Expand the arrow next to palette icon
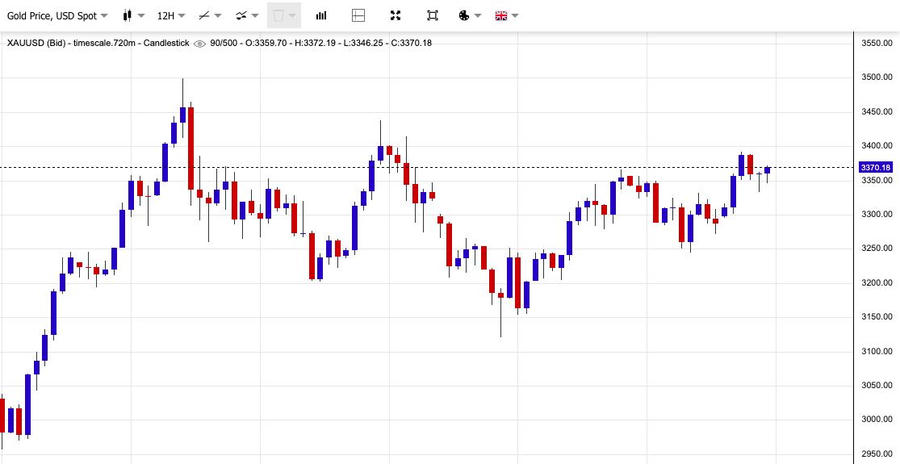 (x=478, y=16)
